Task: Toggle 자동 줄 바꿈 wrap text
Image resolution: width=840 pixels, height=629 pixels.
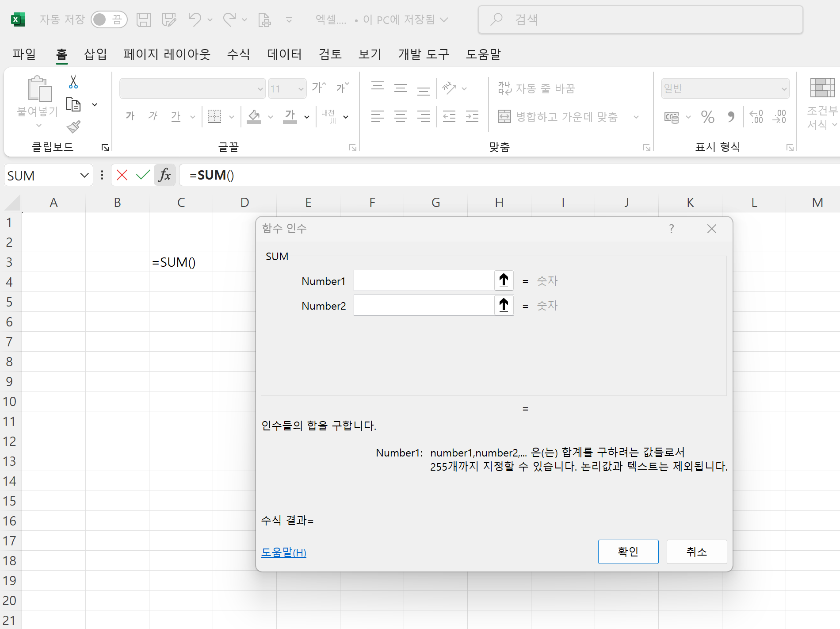Action: [536, 88]
